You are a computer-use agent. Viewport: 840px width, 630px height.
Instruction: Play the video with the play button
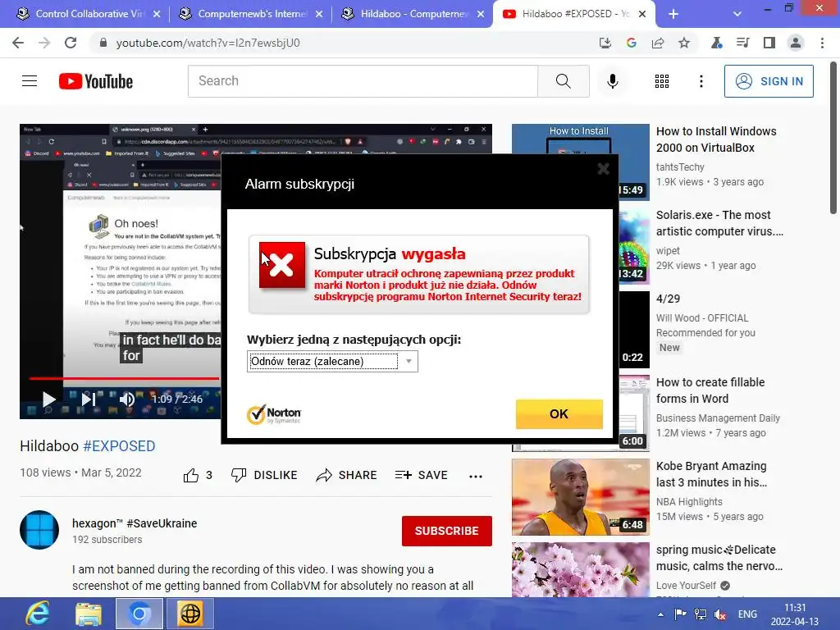point(48,399)
